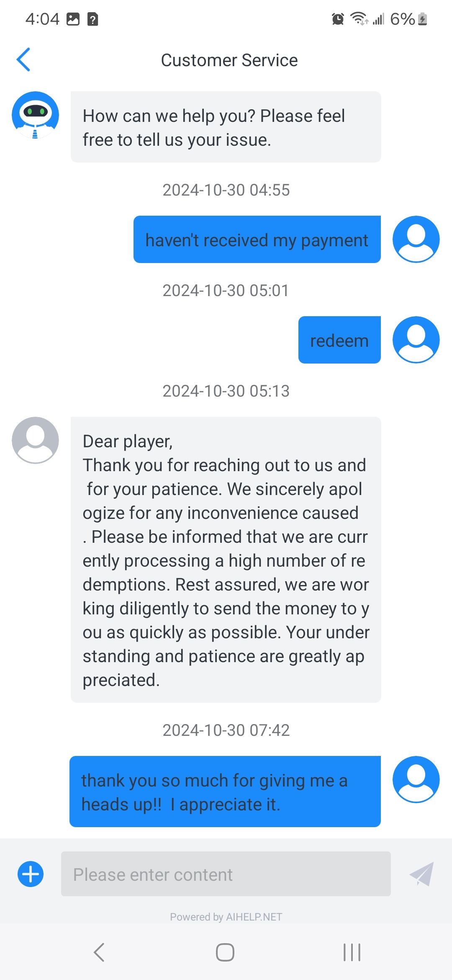The width and height of the screenshot is (452, 980).
Task: Tap user avatar beside "thank you so much" message
Action: [x=416, y=779]
